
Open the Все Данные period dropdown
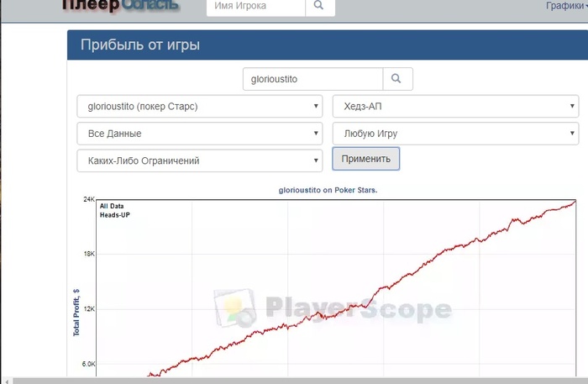(x=200, y=134)
